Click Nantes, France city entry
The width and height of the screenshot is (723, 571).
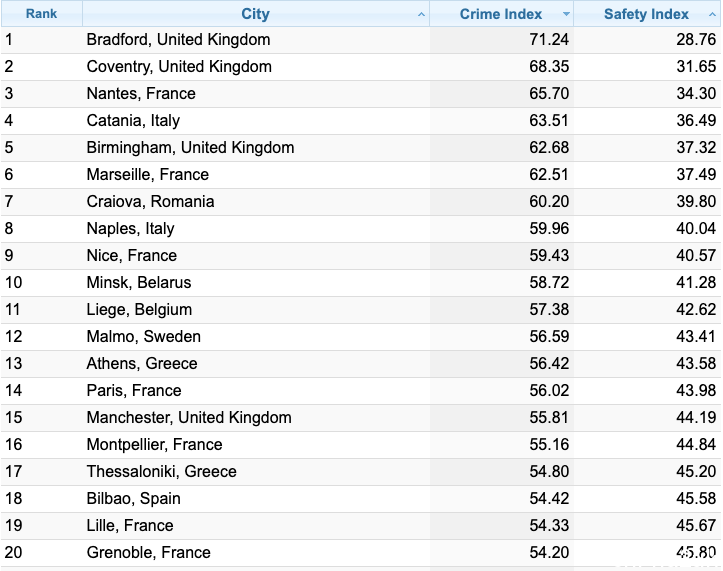click(x=141, y=94)
